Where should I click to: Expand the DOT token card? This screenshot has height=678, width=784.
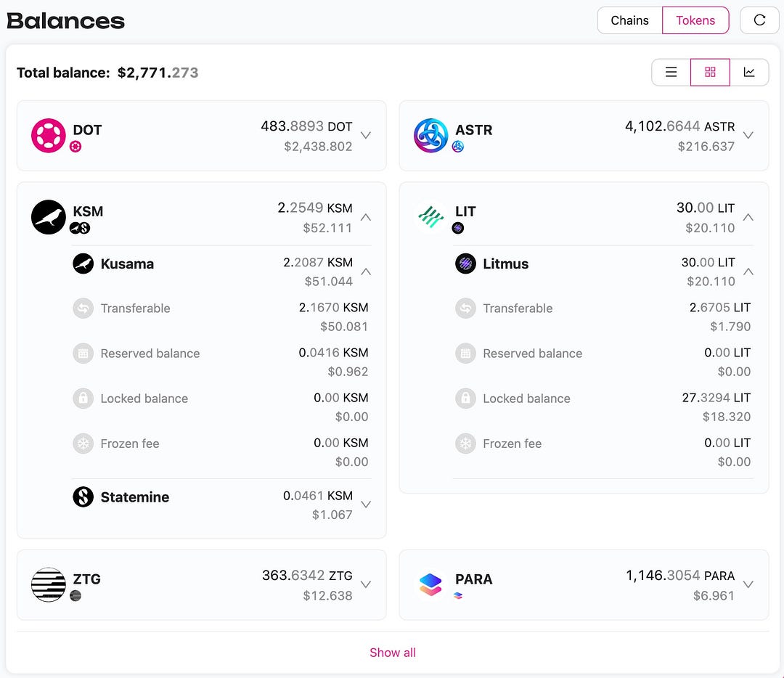coord(366,136)
